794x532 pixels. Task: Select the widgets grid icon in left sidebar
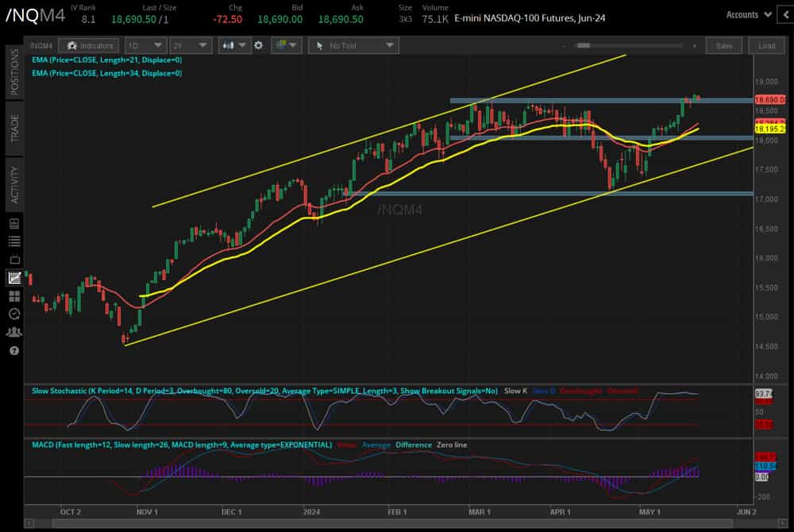coord(13,295)
